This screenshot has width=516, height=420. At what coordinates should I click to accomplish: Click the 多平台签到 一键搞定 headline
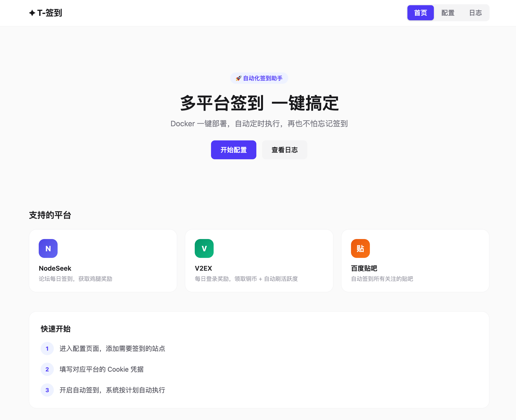[x=259, y=103]
